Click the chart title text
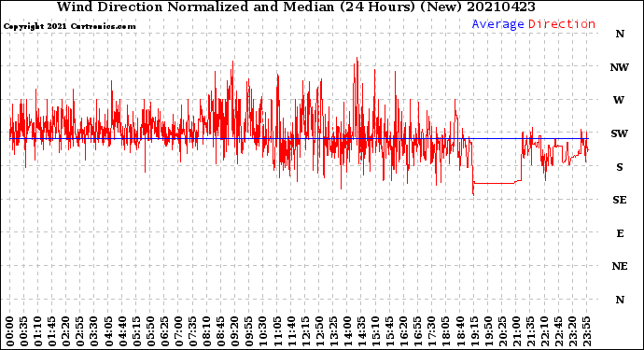The height and width of the screenshot is (350, 644). [296, 7]
